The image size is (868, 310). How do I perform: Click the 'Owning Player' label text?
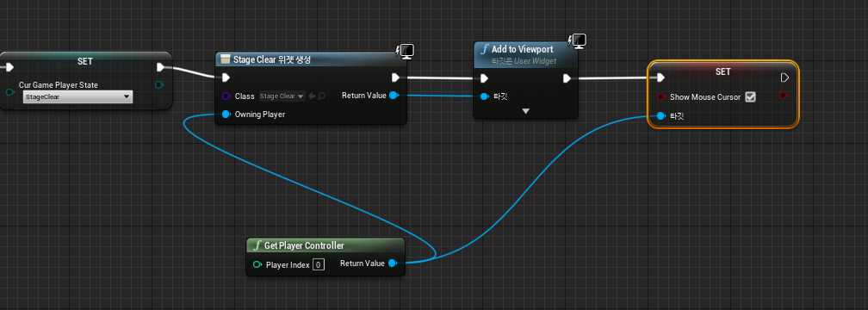pyautogui.click(x=260, y=115)
